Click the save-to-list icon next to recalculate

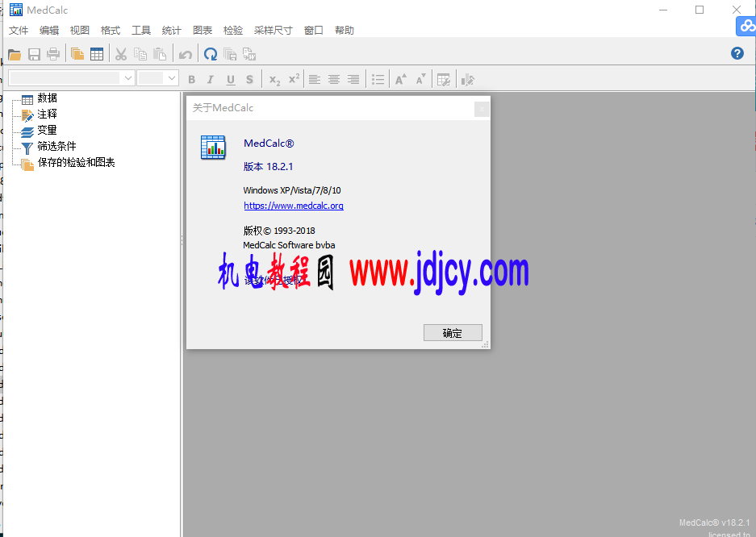pyautogui.click(x=230, y=54)
